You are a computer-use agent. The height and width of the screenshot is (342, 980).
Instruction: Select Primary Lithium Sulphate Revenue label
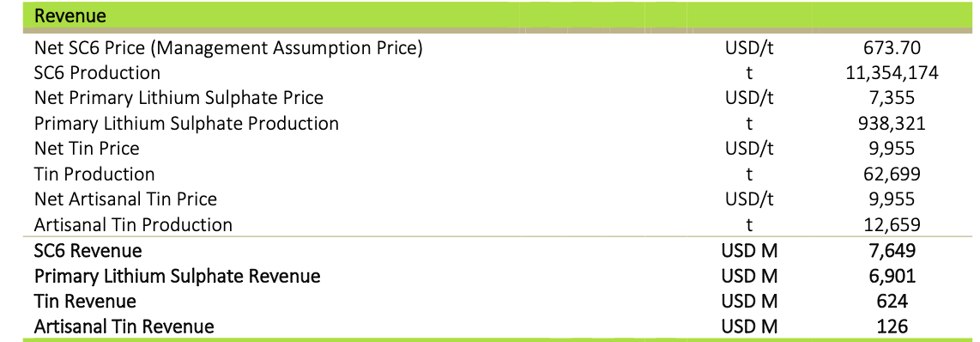point(178,276)
